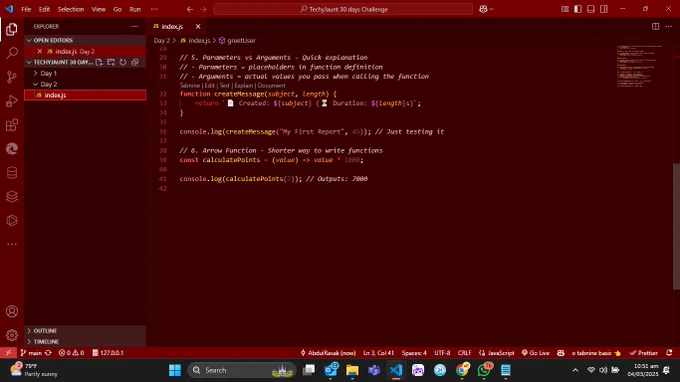Open the Edit menu
This screenshot has height=382, width=680.
pos(44,9)
